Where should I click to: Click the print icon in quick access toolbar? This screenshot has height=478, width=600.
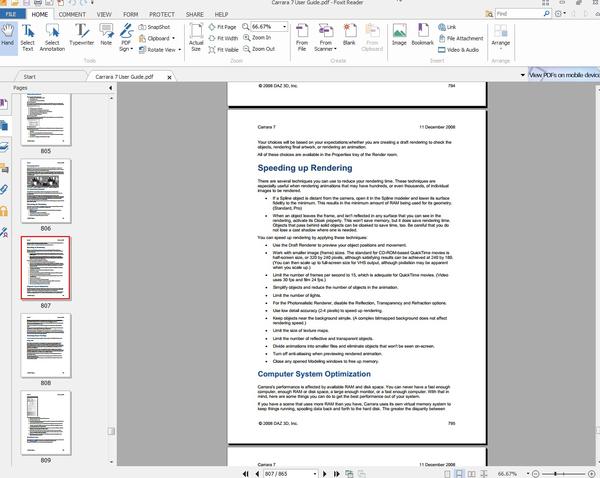(x=38, y=3)
